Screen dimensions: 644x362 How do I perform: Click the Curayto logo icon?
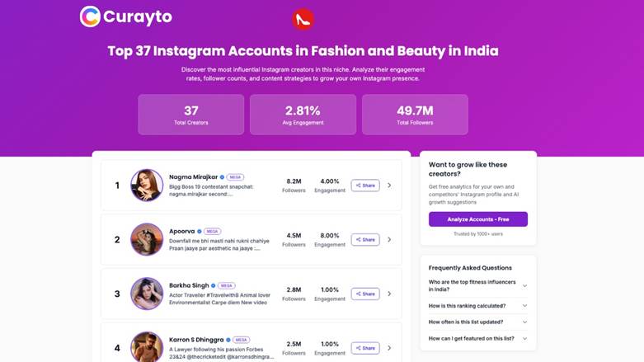pyautogui.click(x=90, y=16)
